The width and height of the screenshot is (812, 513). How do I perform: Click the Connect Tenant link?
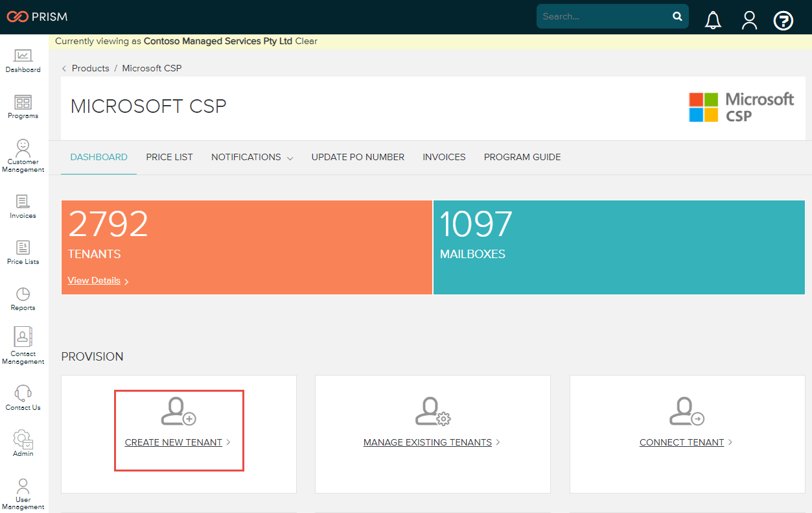click(682, 442)
